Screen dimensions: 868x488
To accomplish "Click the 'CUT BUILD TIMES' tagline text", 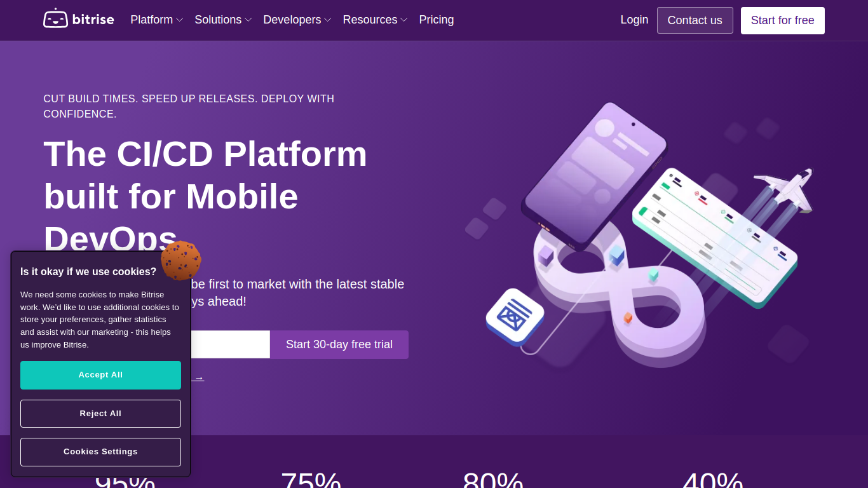I will click(x=189, y=106).
